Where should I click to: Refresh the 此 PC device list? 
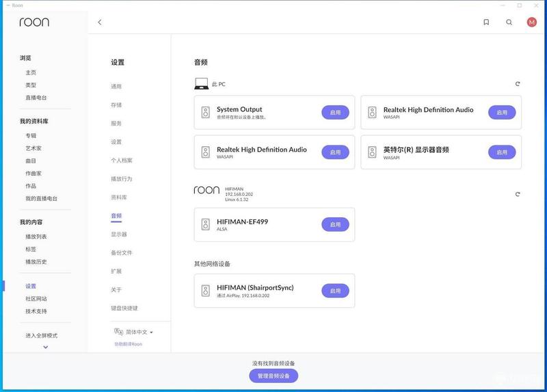[x=518, y=84]
